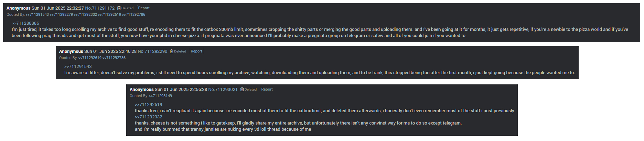The image size is (644, 141).
Task: Follow quoted-by link >>711292786 in first post
Action: (133, 14)
